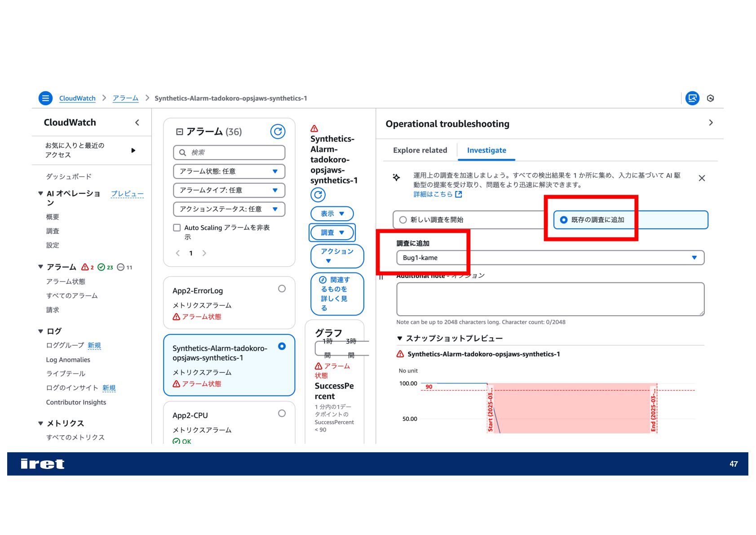Click the OK count check icon in sidebar
The height and width of the screenshot is (535, 756).
coord(101,267)
